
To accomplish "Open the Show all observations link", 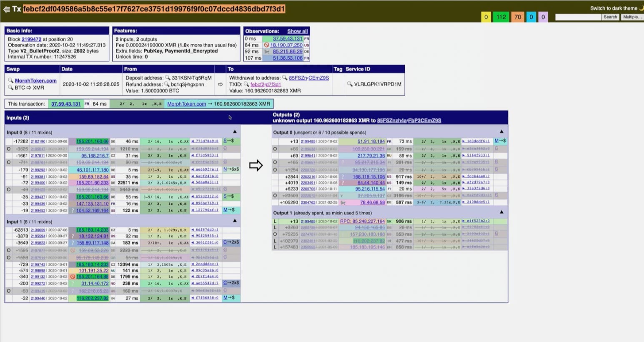I will pyautogui.click(x=298, y=31).
